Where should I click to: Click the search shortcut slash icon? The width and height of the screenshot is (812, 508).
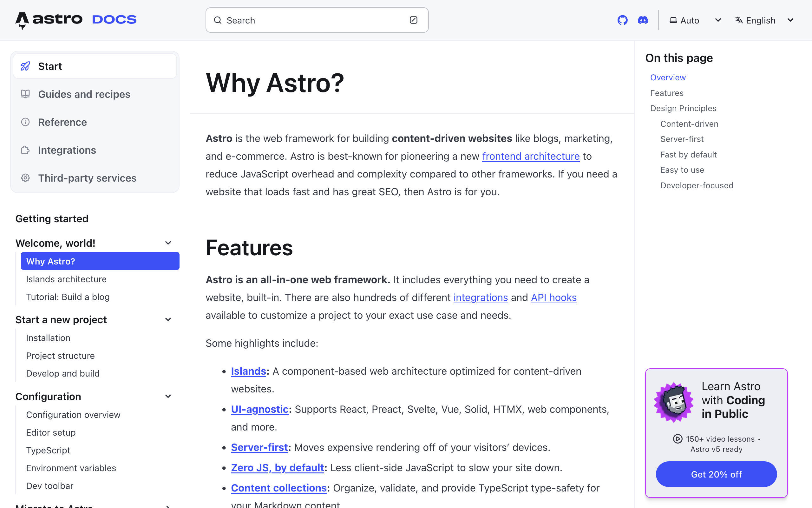click(413, 20)
